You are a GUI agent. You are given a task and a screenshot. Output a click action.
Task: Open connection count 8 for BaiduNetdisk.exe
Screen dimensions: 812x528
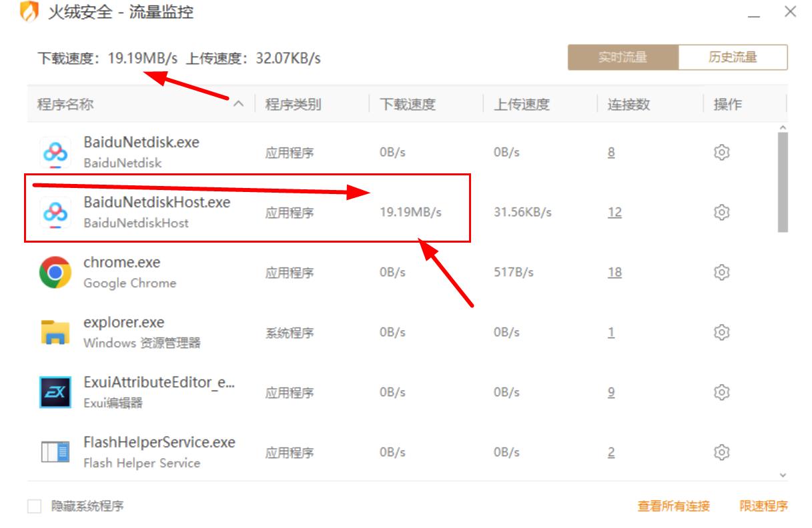(611, 153)
